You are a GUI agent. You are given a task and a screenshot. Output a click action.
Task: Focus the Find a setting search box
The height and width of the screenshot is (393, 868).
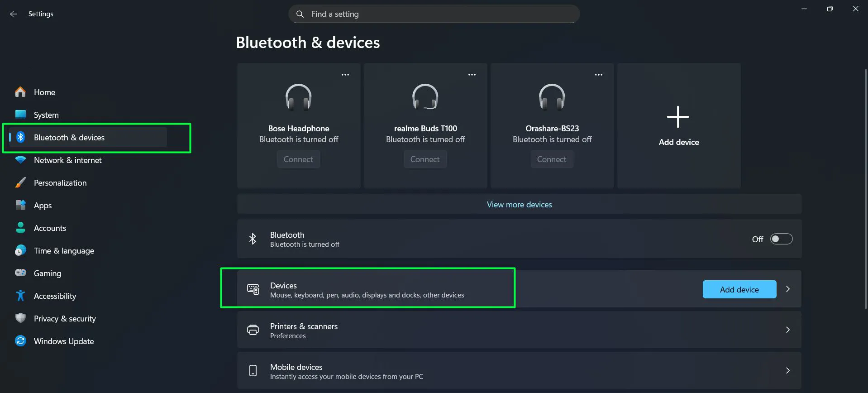pyautogui.click(x=434, y=14)
